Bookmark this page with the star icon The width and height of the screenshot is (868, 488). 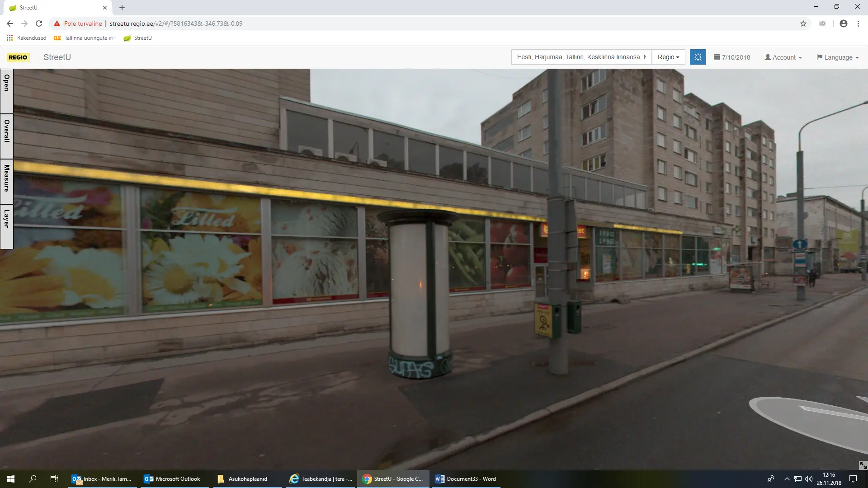click(803, 23)
